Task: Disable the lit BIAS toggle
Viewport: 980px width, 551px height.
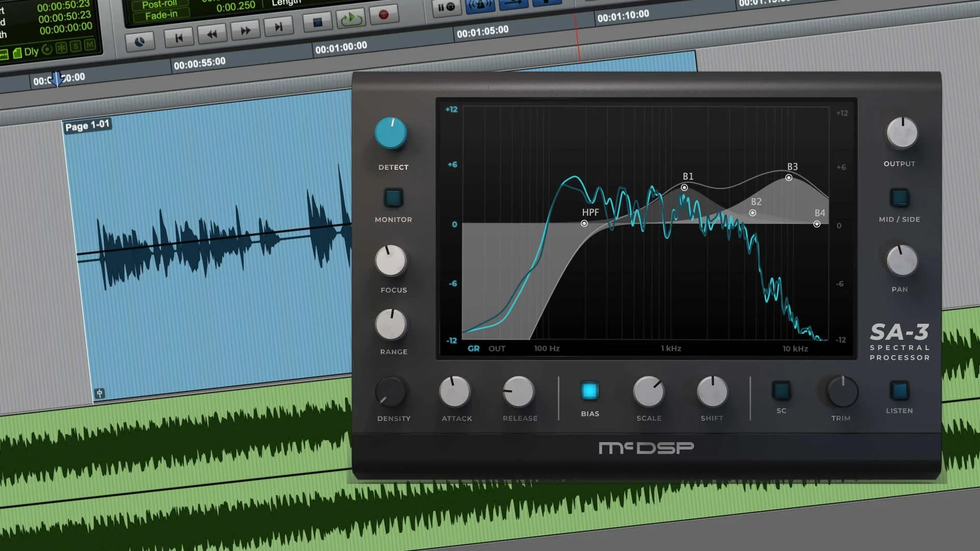Action: point(590,391)
